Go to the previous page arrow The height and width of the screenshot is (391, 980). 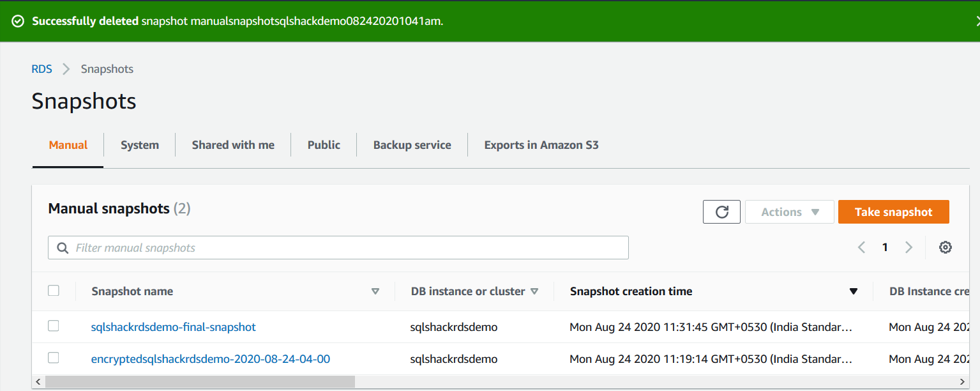pyautogui.click(x=861, y=247)
